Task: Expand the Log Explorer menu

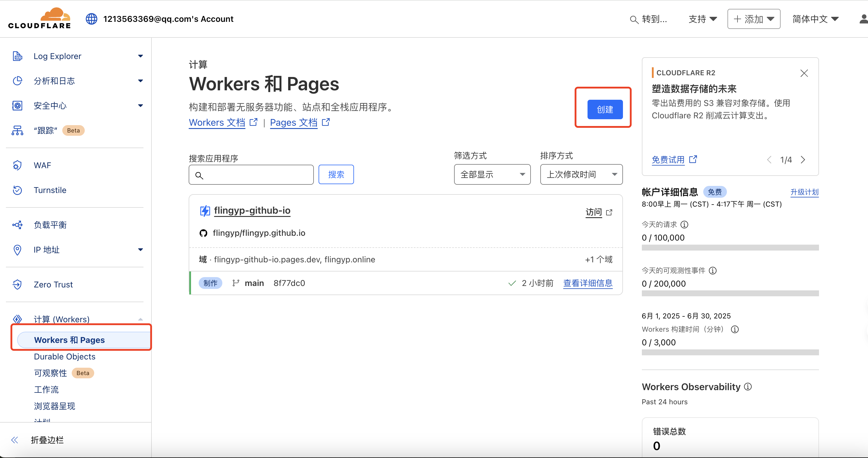Action: pyautogui.click(x=140, y=56)
